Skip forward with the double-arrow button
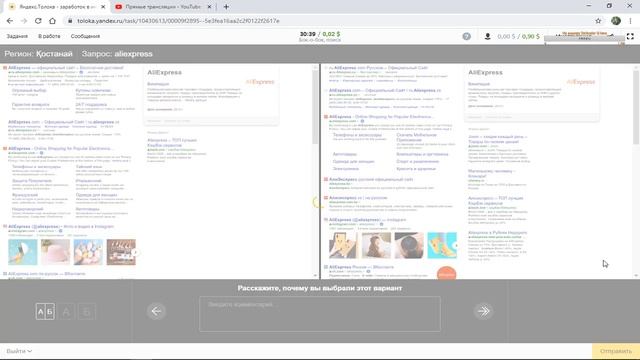Image resolution: width=640 pixels, height=360 pixels. click(x=484, y=311)
